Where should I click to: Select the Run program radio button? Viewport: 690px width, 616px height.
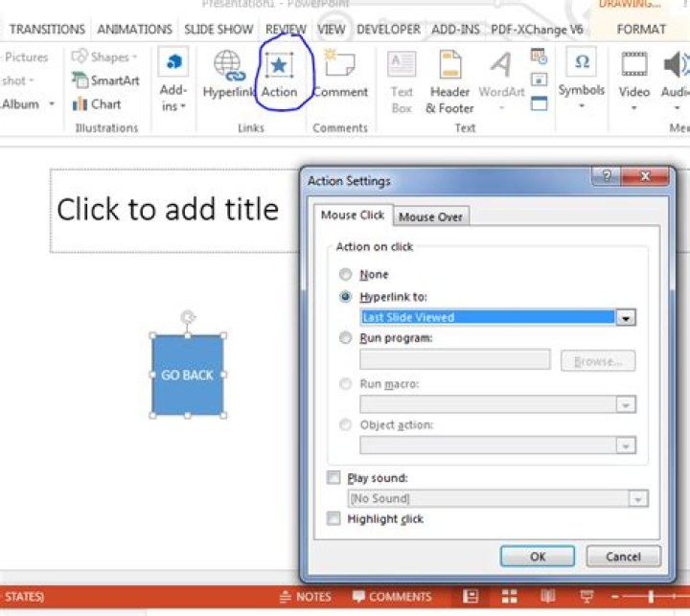click(345, 337)
